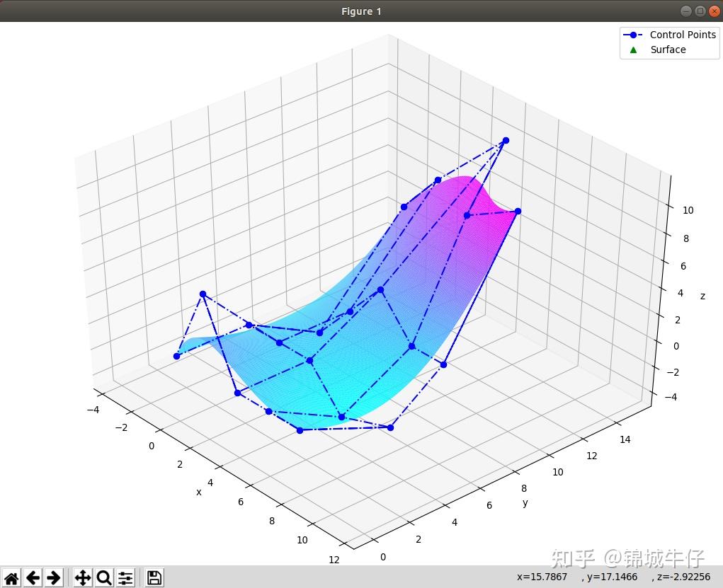Click the y=17.1466 status readout
The height and width of the screenshot is (588, 723).
612,577
